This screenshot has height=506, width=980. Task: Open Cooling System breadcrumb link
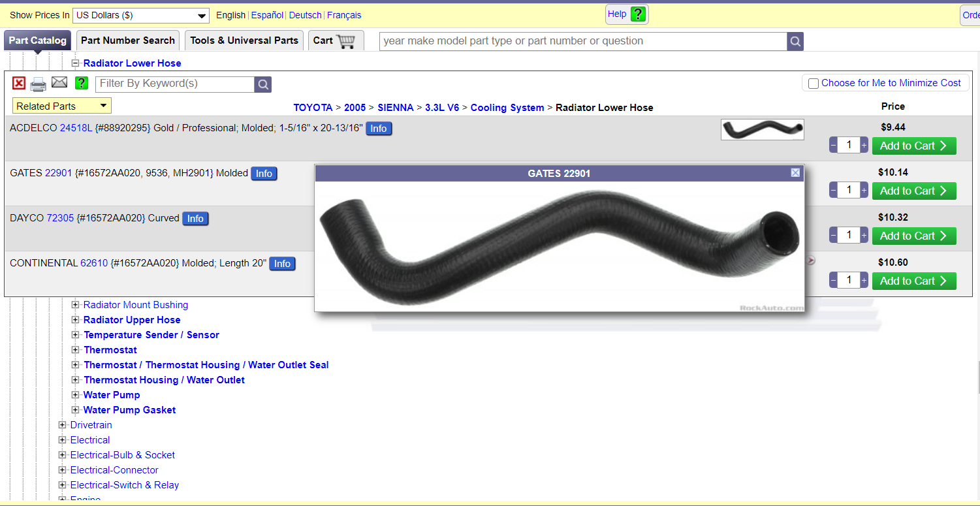[x=507, y=108]
